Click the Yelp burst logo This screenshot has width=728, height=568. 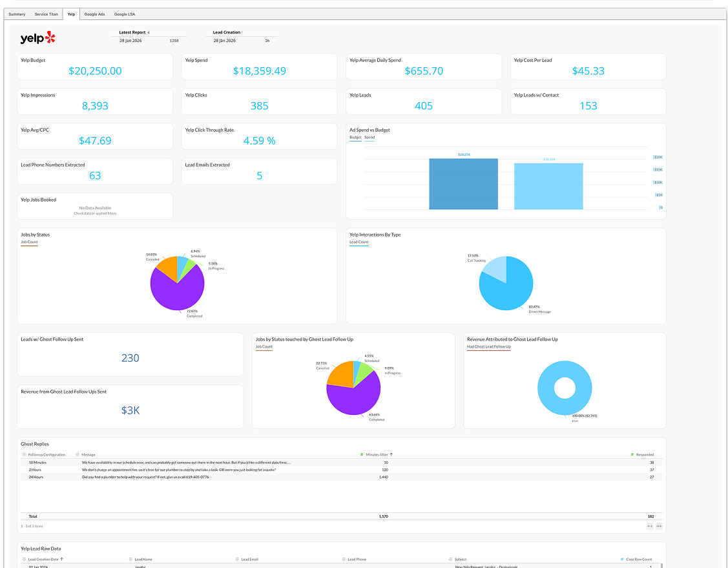tap(50, 37)
